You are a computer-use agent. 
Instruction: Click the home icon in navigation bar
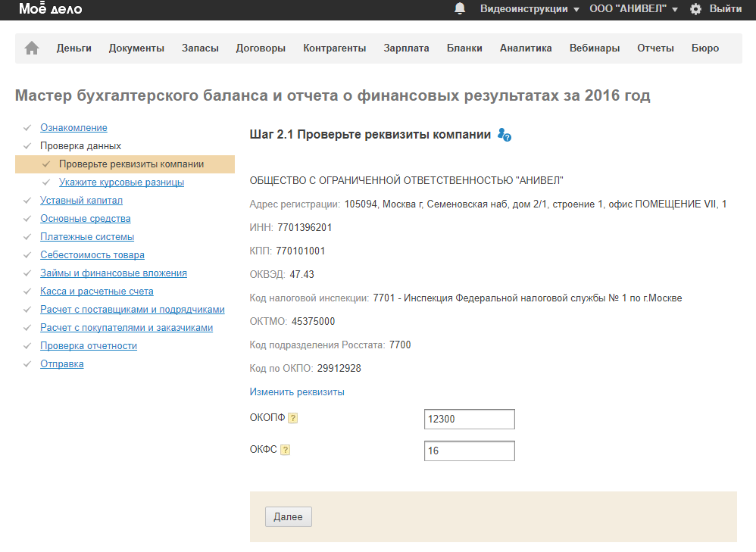[x=32, y=48]
